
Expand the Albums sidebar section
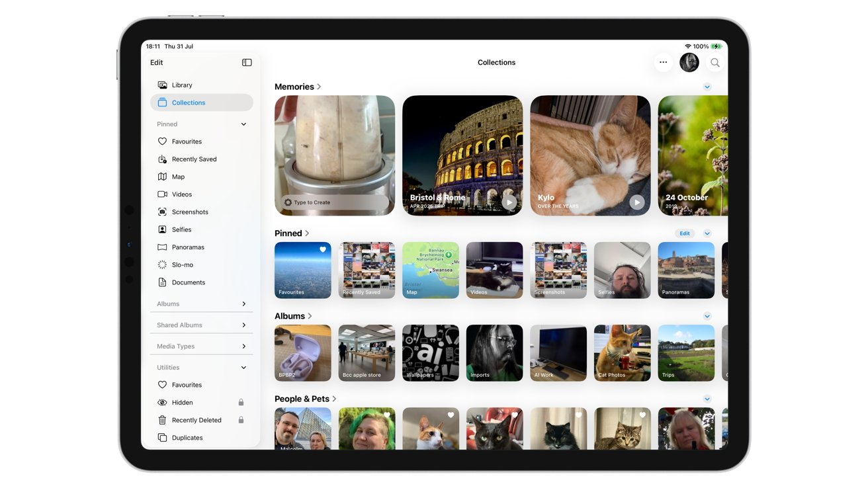click(243, 304)
